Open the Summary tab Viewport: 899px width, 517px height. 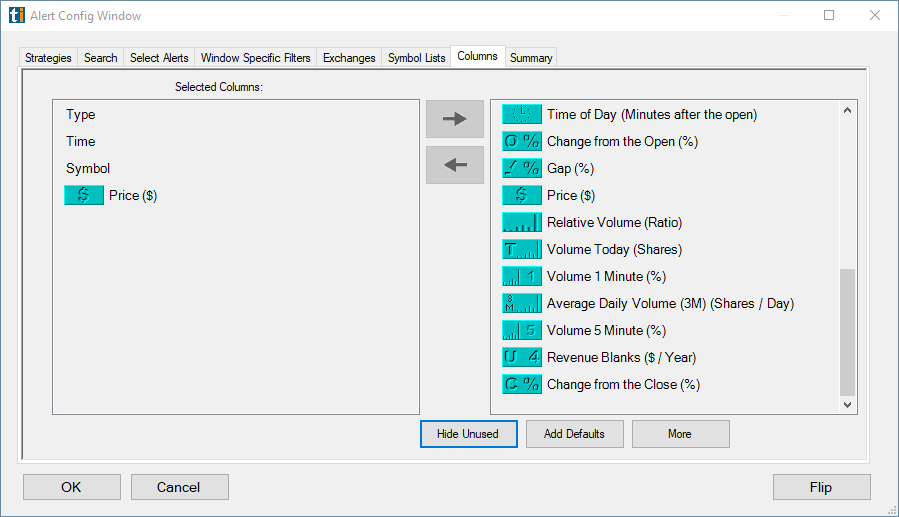click(x=531, y=58)
